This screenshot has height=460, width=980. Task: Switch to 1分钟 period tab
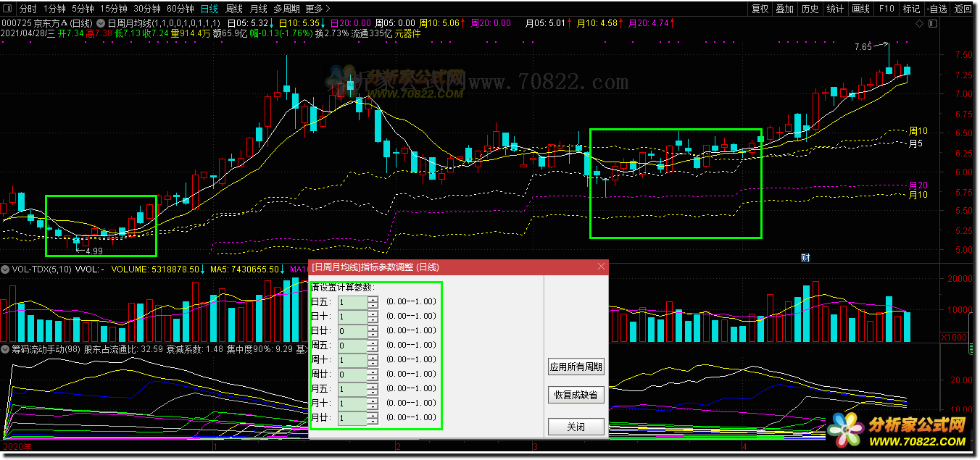point(54,9)
